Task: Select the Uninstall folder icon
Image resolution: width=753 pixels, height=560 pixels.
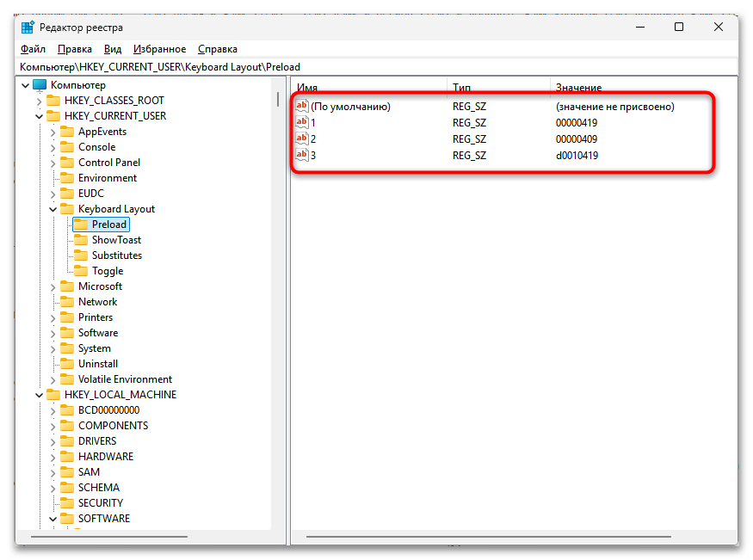Action: (x=67, y=363)
